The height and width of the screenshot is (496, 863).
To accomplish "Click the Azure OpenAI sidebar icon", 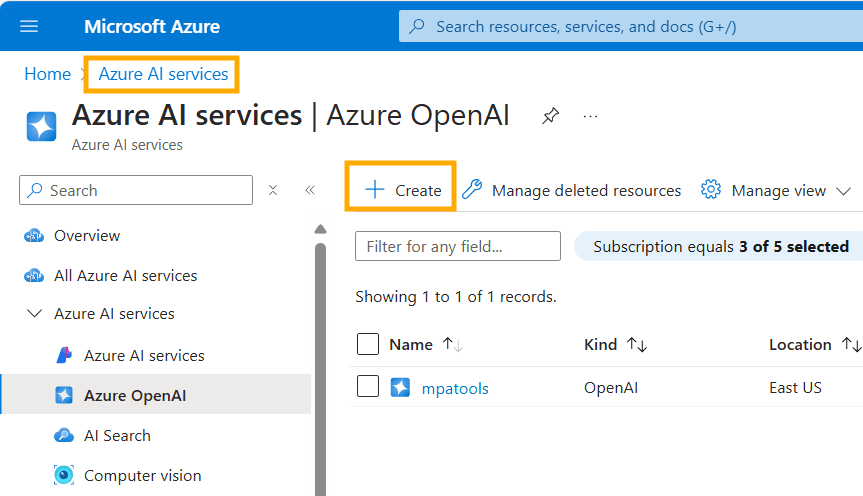I will [64, 395].
